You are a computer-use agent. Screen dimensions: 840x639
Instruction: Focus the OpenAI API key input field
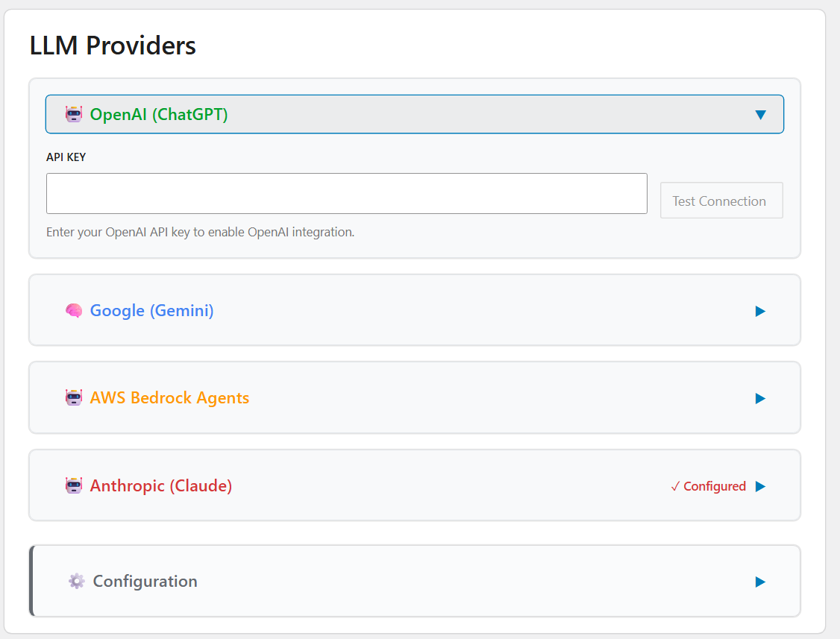pyautogui.click(x=347, y=193)
